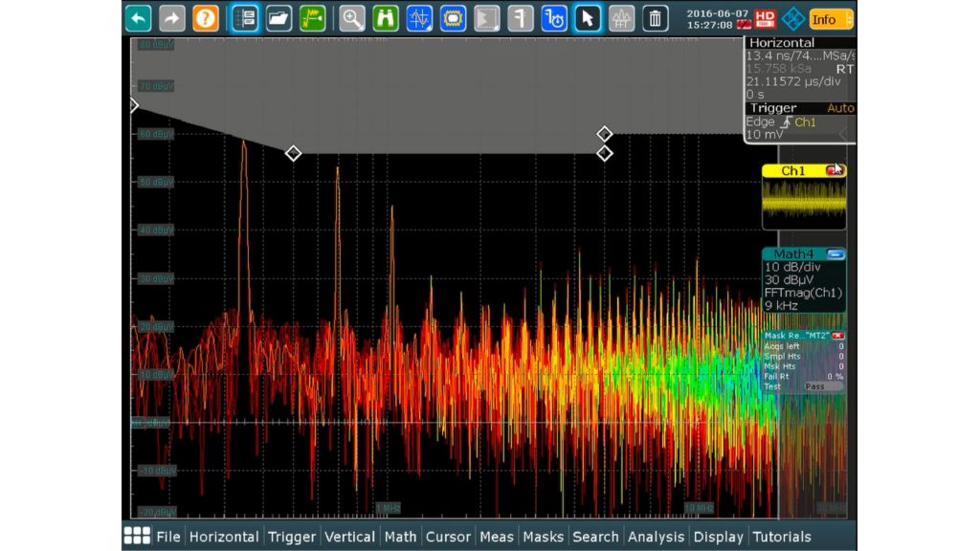Click the trash can delete icon
980x551 pixels.
tap(655, 19)
